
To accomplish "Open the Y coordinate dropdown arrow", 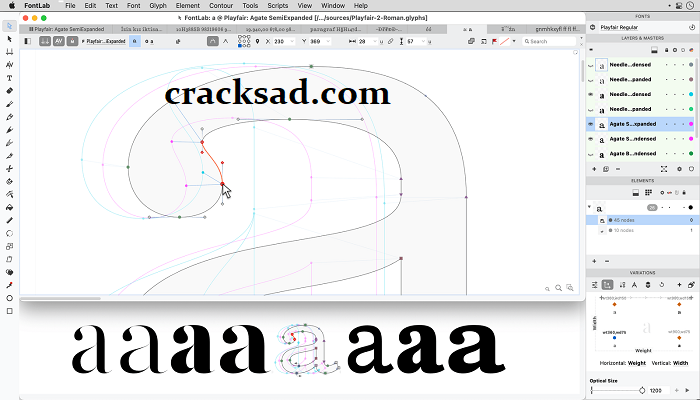I will (x=329, y=41).
